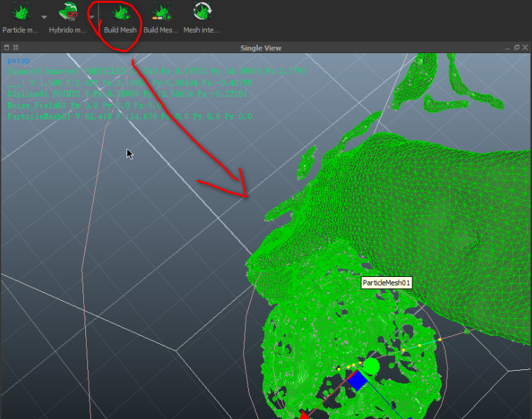The width and height of the screenshot is (532, 419).
Task: Click the Build Mesh icon
Action: (120, 13)
